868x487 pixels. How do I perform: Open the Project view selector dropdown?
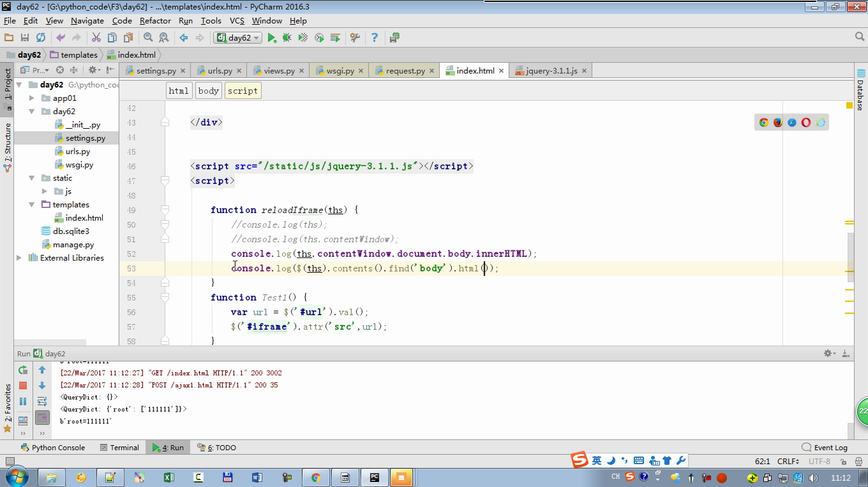click(34, 70)
